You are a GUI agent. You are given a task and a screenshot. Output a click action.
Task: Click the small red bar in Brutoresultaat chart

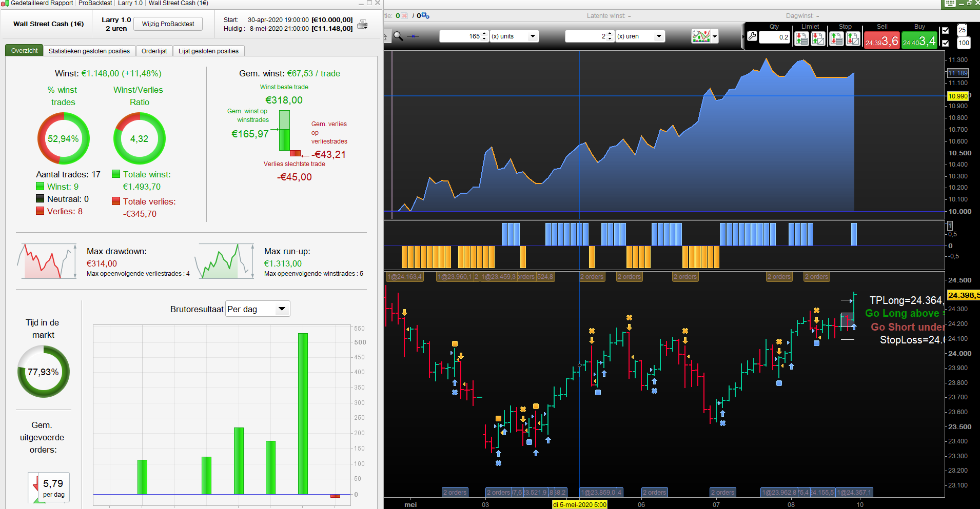coord(335,496)
